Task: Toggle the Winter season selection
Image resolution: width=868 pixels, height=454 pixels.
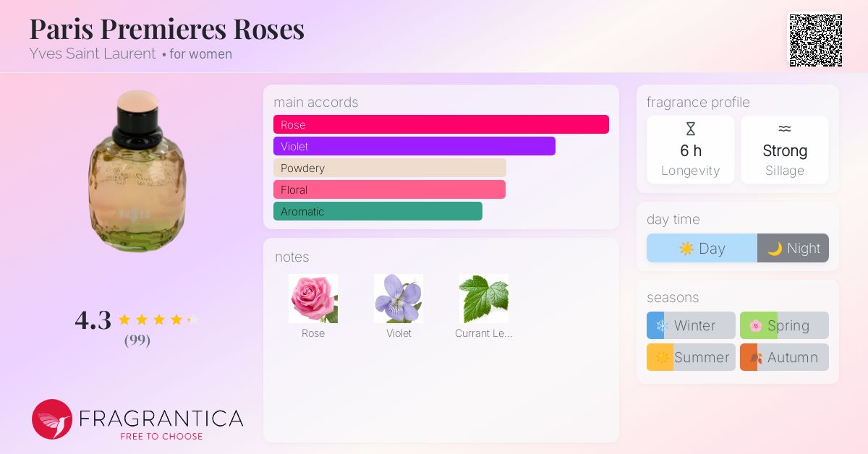Action: click(691, 325)
